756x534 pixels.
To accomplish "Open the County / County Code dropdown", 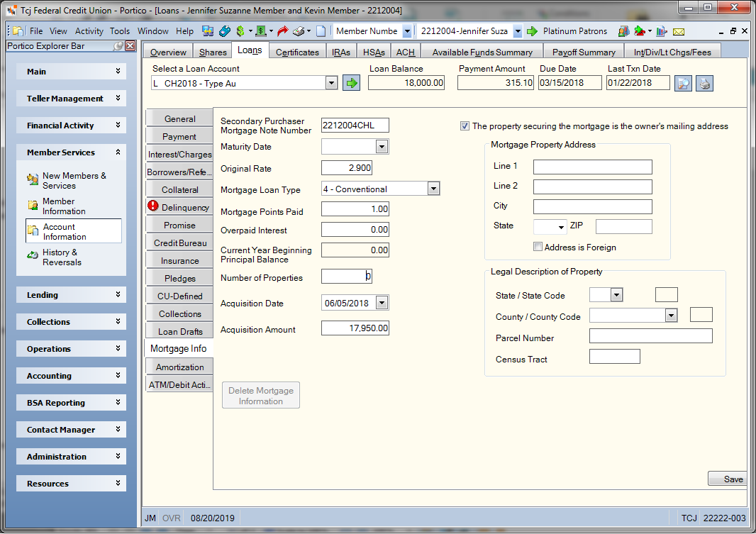I will pos(671,316).
